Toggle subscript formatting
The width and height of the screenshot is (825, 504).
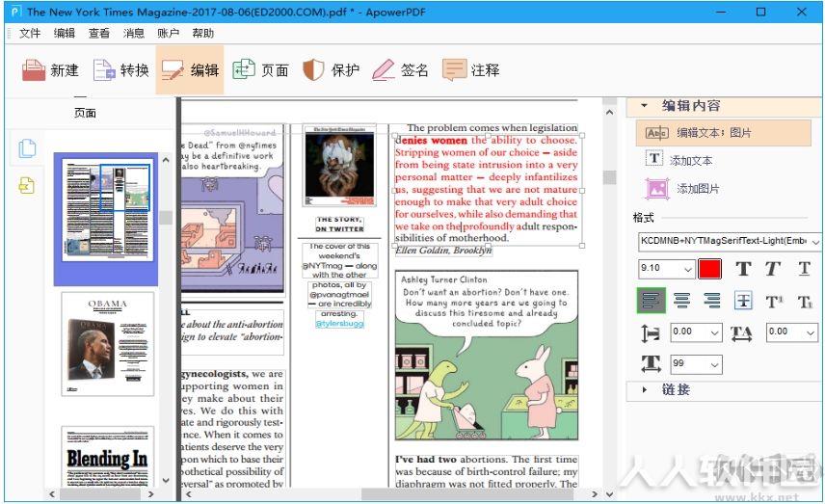click(x=805, y=302)
